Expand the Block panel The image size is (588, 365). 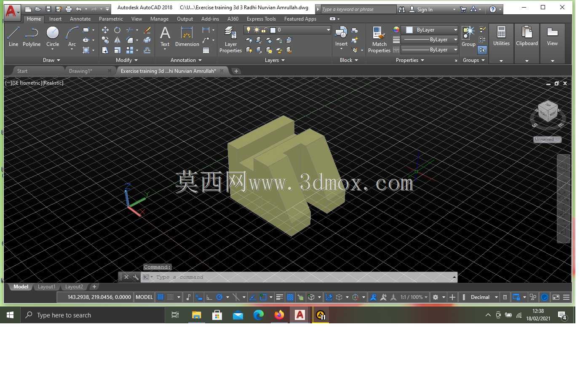click(x=349, y=60)
